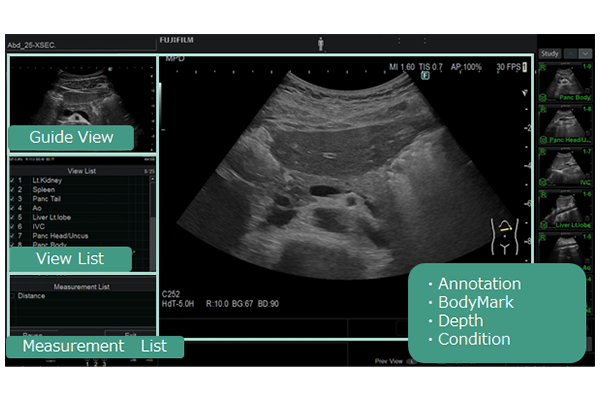Select Lt.Kidney in the View List

pyautogui.click(x=47, y=180)
